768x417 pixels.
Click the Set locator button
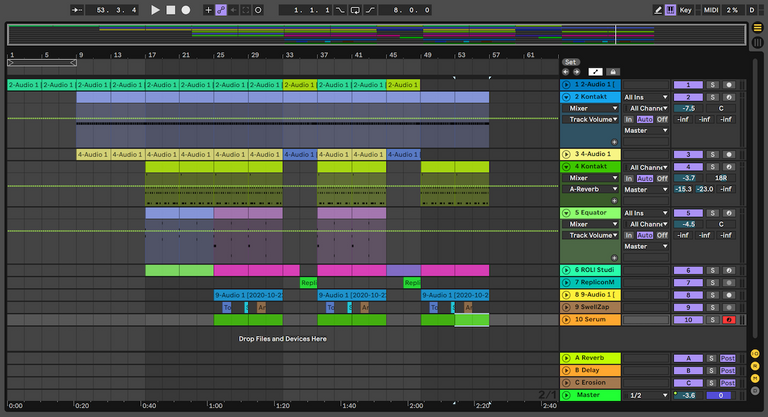point(571,62)
